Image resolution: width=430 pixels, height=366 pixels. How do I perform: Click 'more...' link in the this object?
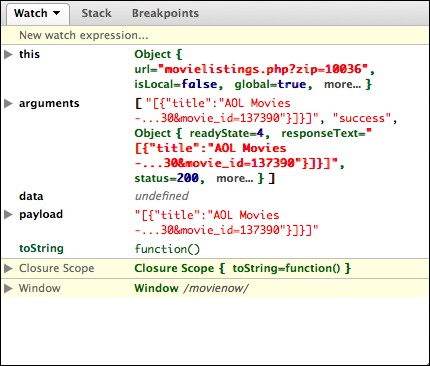coord(342,84)
